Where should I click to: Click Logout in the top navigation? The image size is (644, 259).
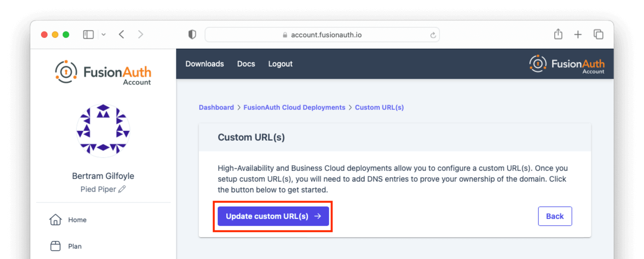280,64
